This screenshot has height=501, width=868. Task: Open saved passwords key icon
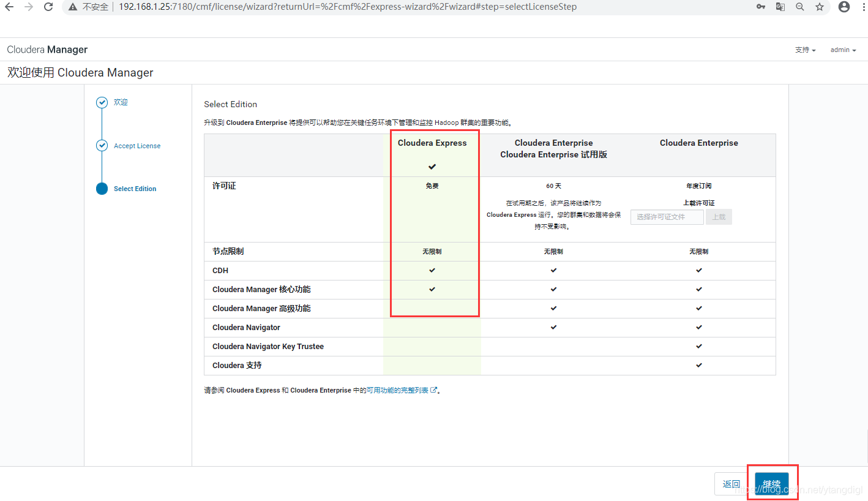coord(761,7)
